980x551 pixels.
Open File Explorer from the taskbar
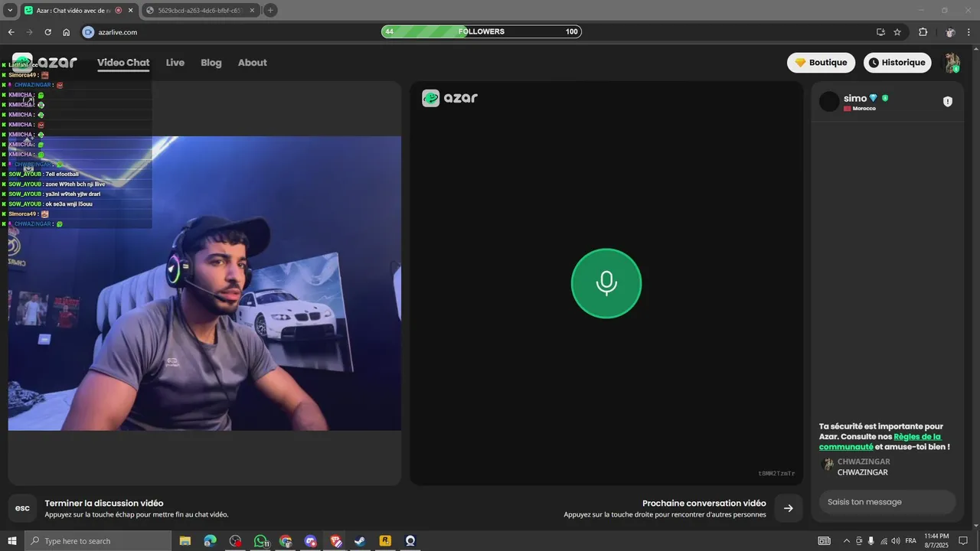185,541
